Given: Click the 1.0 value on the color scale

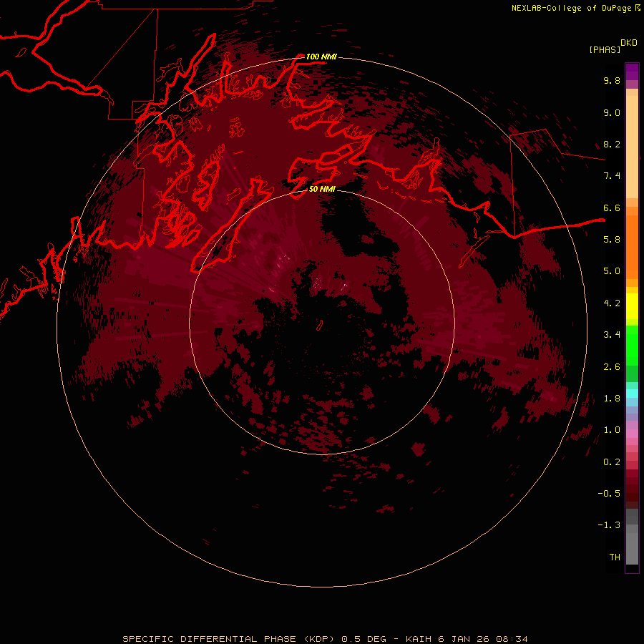Looking at the screenshot, I should 612,430.
